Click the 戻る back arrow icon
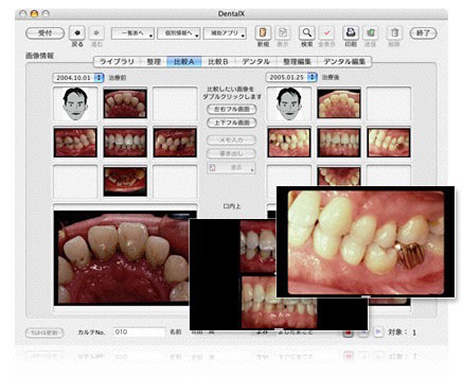Viewport: 468px width, 380px height. [x=77, y=33]
